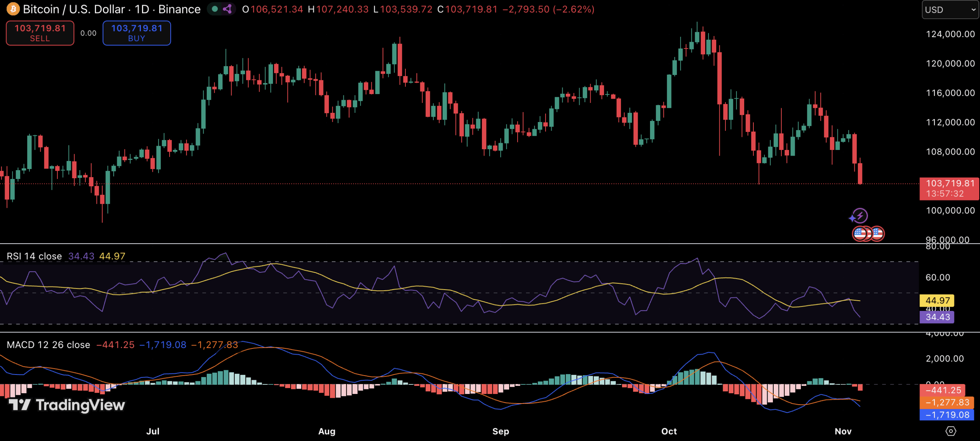Click the orange Bitcoin logo icon
This screenshot has height=441, width=980.
point(13,9)
